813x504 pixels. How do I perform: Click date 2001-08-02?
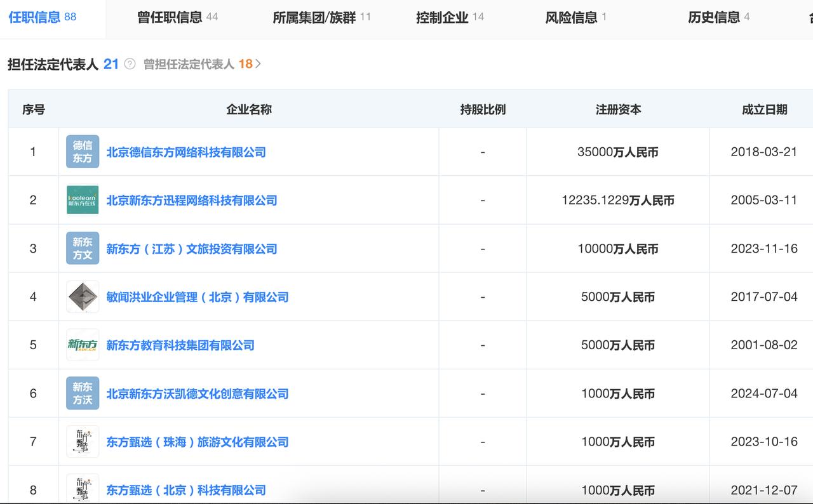pyautogui.click(x=764, y=345)
